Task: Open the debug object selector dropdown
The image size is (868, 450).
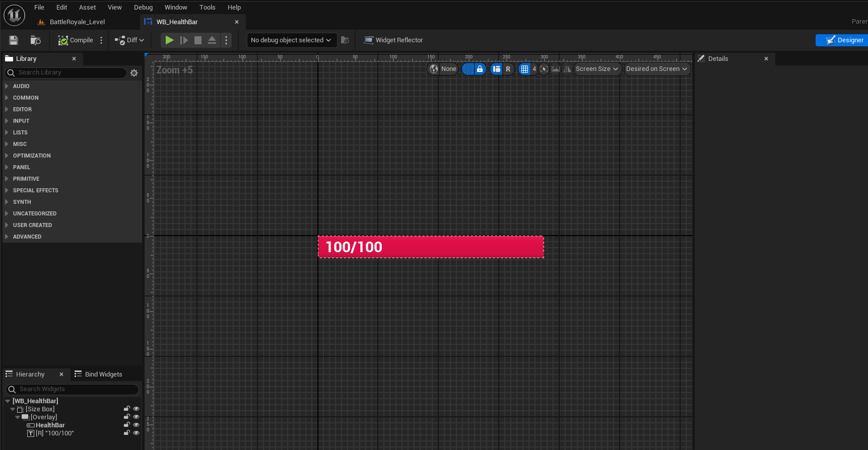Action: coord(292,40)
